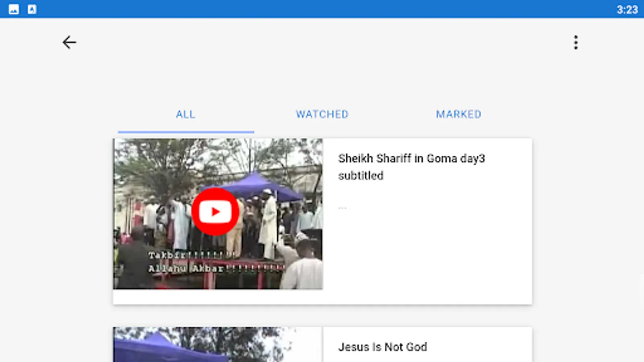
Task: Play the Sheikh Shariff in Goma video
Action: (x=215, y=212)
